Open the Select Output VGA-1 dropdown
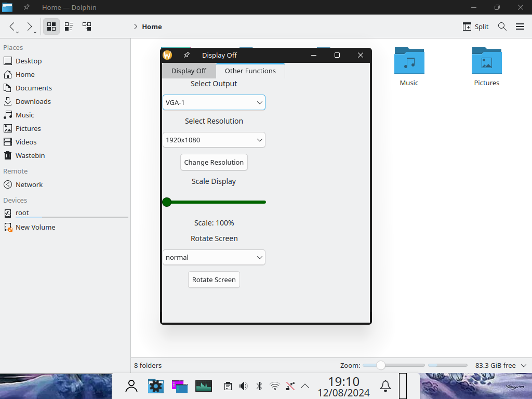 click(x=214, y=102)
